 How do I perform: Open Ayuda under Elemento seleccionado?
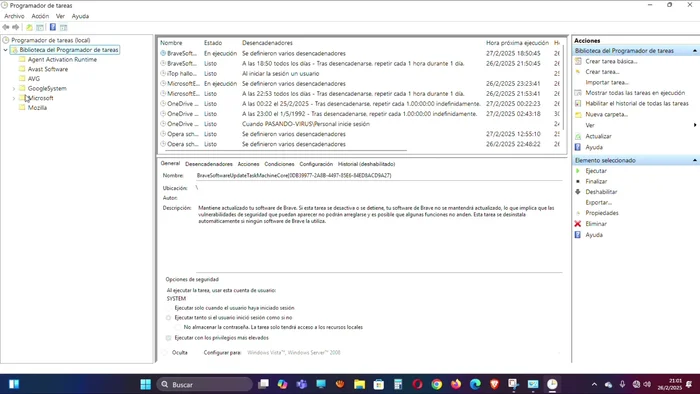coord(594,235)
